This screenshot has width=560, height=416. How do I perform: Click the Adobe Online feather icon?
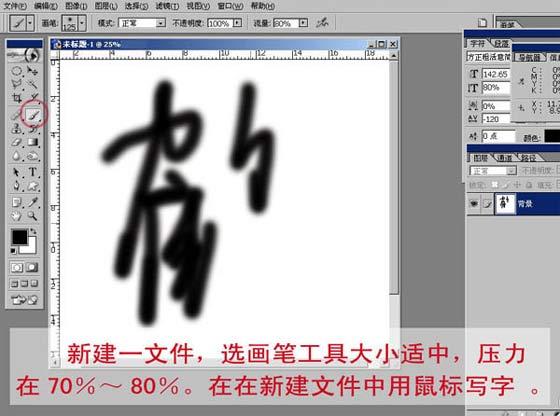[x=24, y=55]
